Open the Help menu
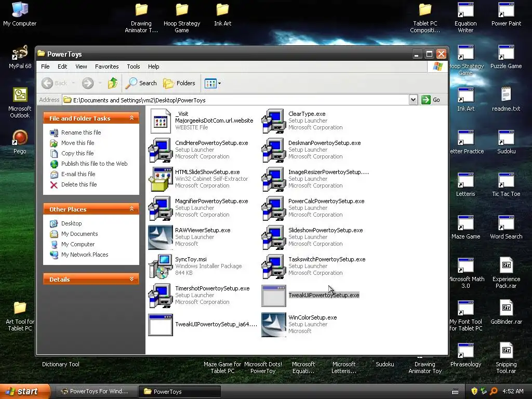The image size is (532, 399). pyautogui.click(x=153, y=66)
